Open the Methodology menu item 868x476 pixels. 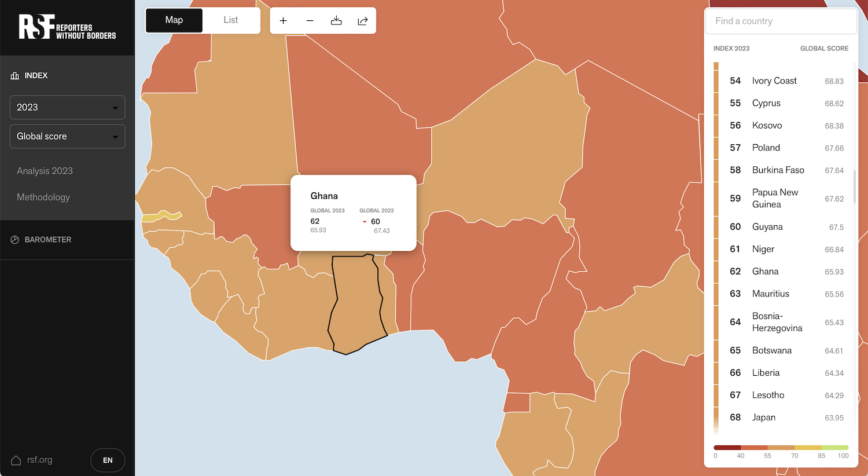[43, 197]
